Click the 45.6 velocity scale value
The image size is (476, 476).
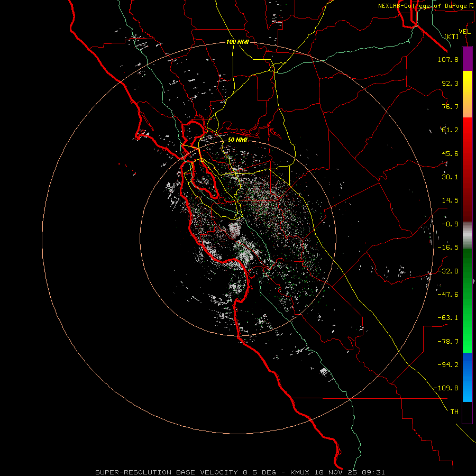click(450, 153)
